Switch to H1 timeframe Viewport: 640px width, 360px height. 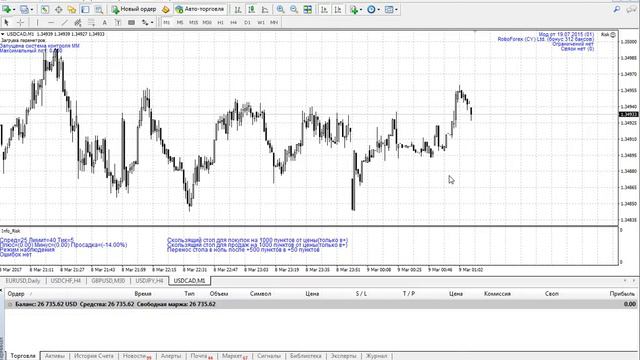pyautogui.click(x=220, y=22)
